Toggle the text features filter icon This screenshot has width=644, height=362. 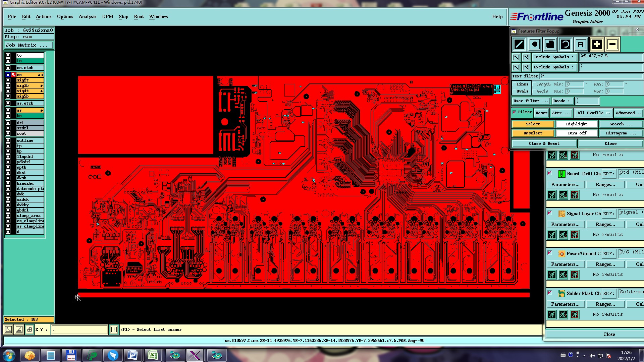[x=581, y=44]
